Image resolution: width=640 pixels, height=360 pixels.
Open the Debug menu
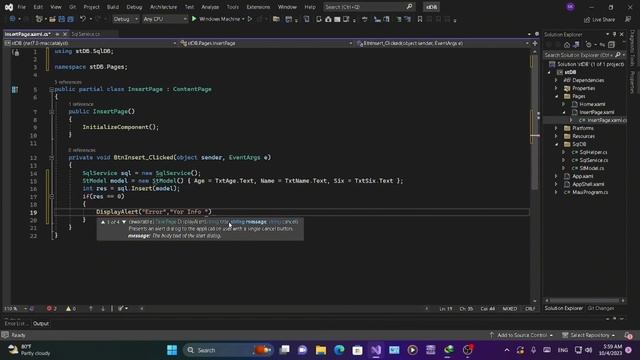click(134, 7)
